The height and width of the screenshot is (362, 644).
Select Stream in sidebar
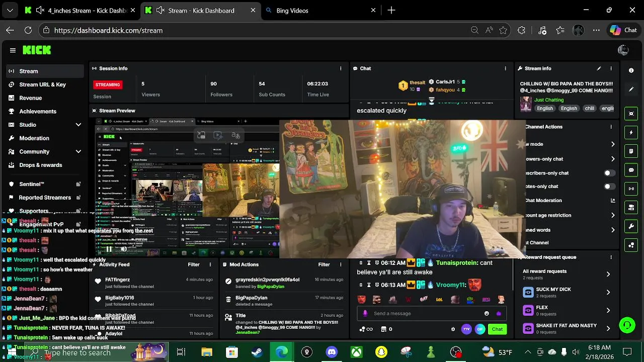[x=45, y=71]
